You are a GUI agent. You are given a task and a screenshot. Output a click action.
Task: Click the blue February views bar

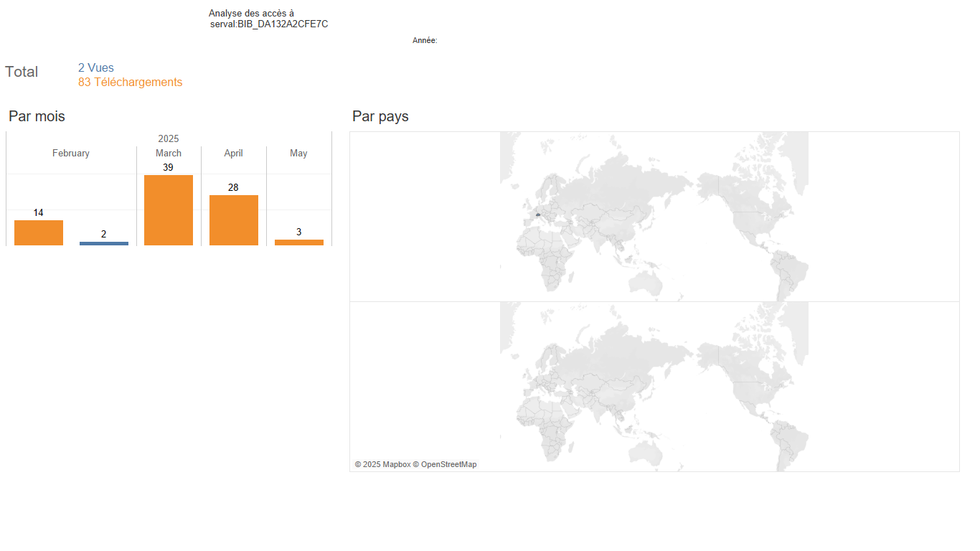104,243
